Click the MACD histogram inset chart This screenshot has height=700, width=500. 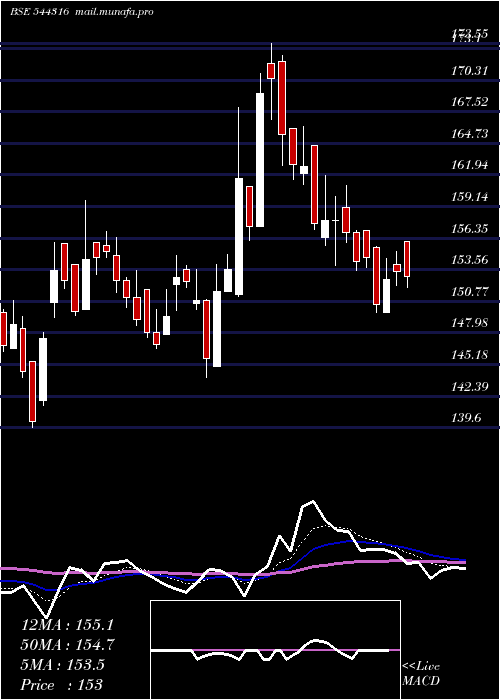tap(275, 650)
